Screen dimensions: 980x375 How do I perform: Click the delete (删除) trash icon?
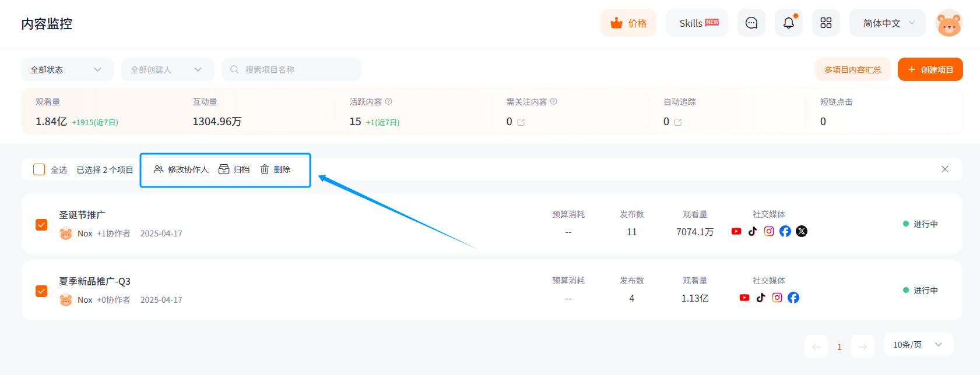click(265, 169)
